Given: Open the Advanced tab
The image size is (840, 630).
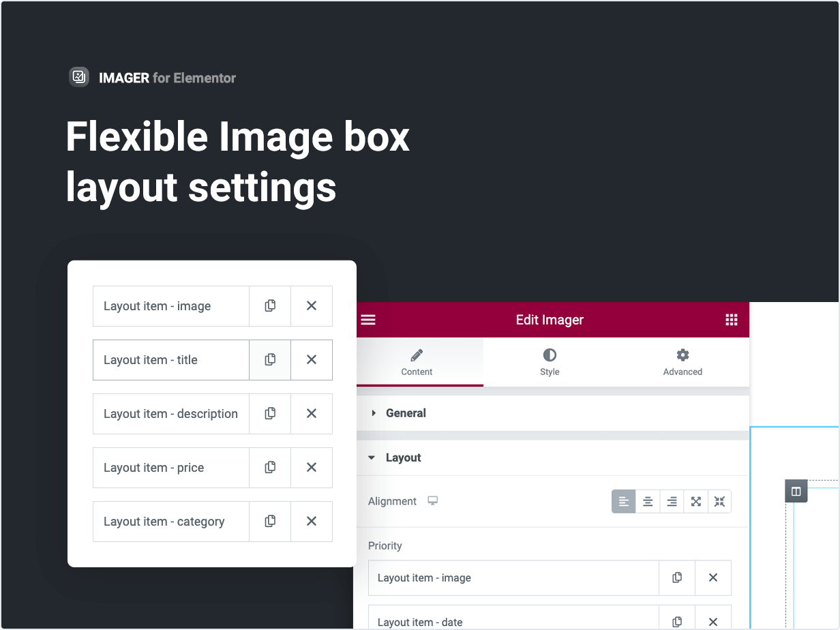Looking at the screenshot, I should click(682, 362).
